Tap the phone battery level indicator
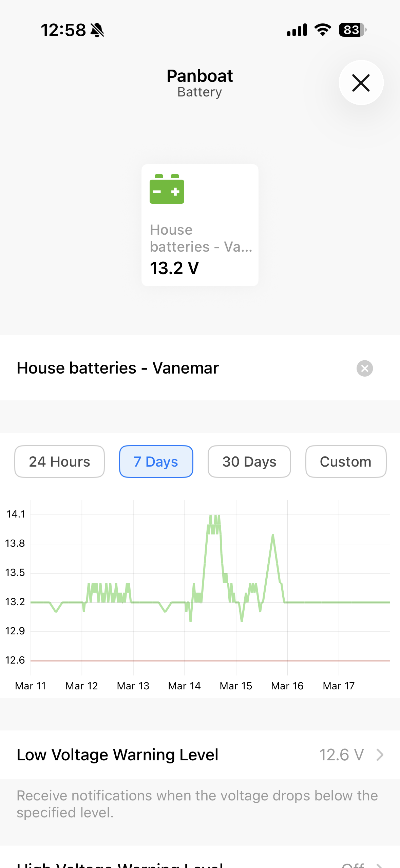 pyautogui.click(x=352, y=30)
